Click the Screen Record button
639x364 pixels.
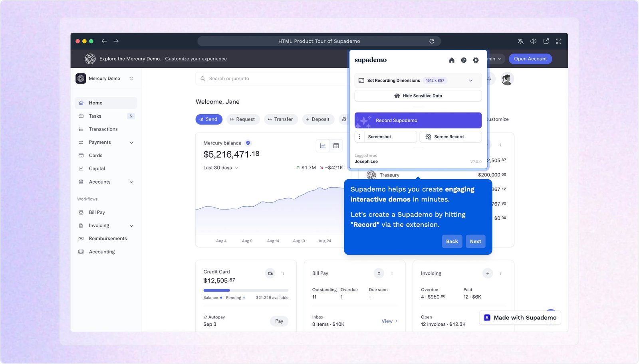coord(450,136)
